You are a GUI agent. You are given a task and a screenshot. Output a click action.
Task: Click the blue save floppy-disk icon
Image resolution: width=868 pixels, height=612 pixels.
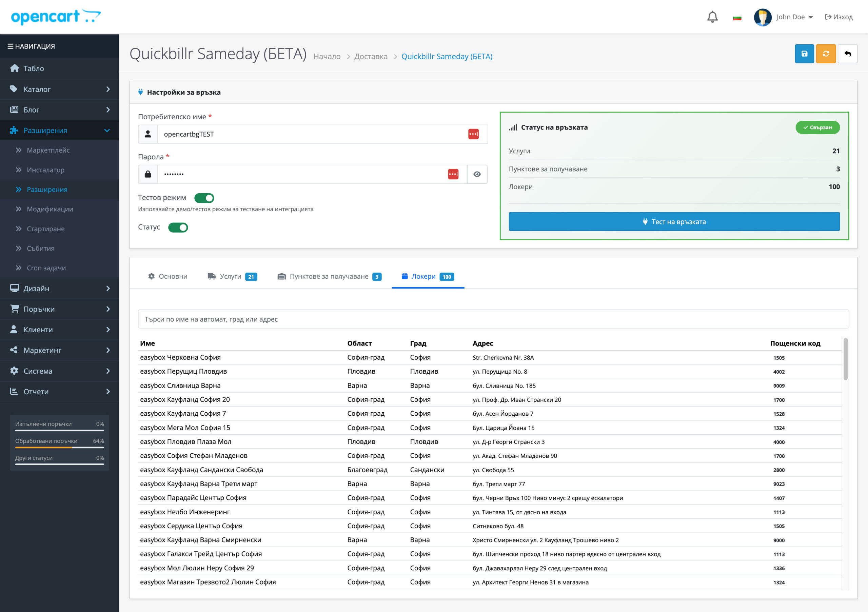pyautogui.click(x=804, y=54)
